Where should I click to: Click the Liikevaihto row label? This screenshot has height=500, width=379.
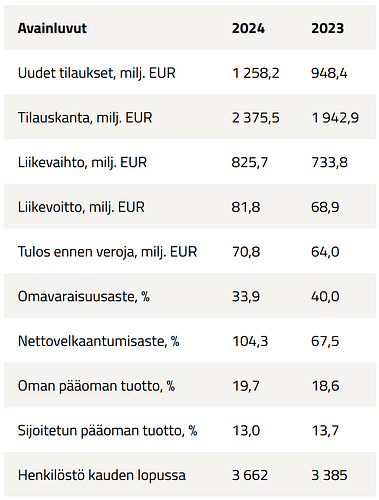[82, 162]
